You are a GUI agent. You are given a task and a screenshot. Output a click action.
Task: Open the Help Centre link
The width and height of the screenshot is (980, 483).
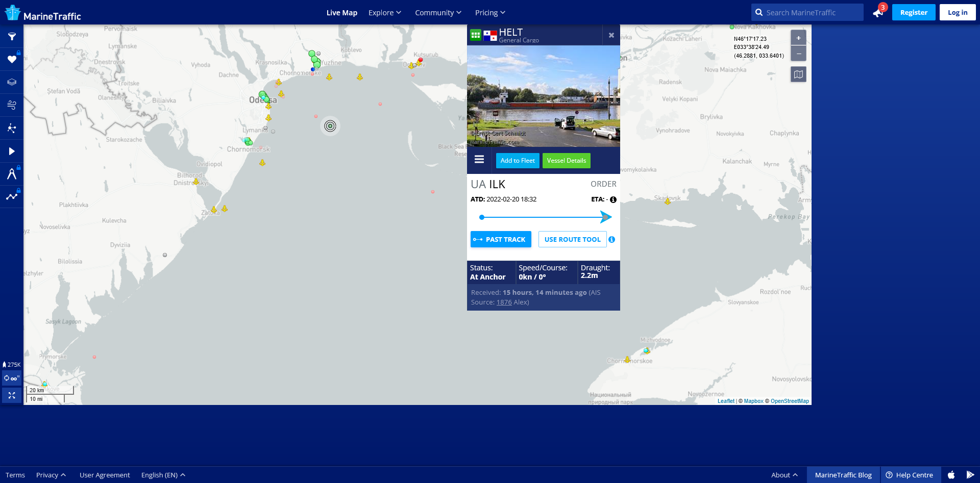tap(910, 475)
